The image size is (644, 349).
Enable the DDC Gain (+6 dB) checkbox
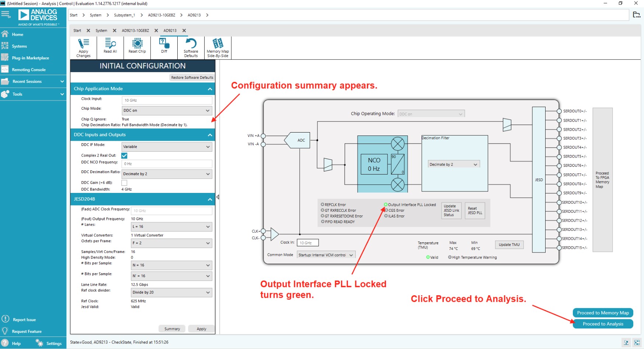coord(124,182)
